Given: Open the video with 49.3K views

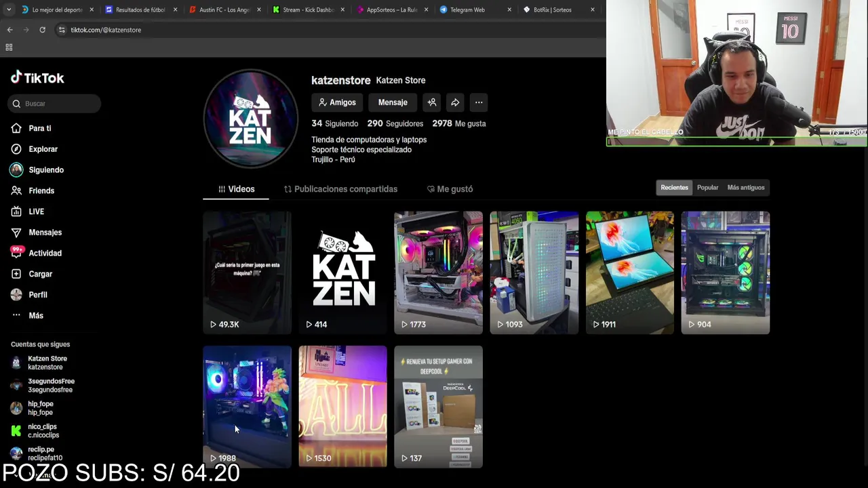Looking at the screenshot, I should pyautogui.click(x=248, y=272).
